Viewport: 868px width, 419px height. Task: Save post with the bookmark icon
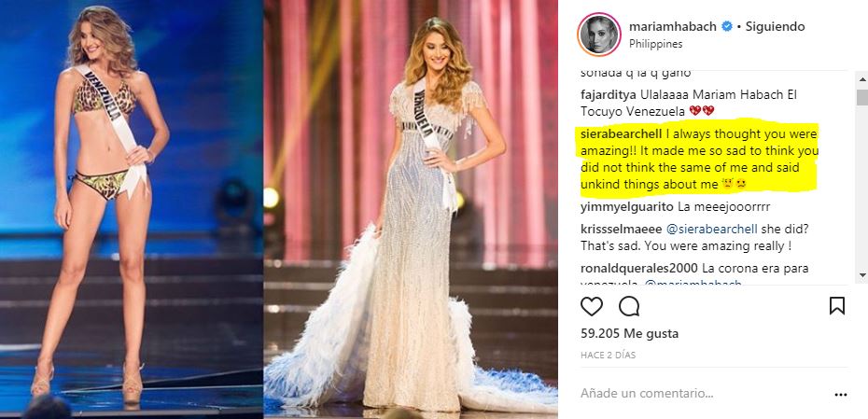tap(837, 306)
